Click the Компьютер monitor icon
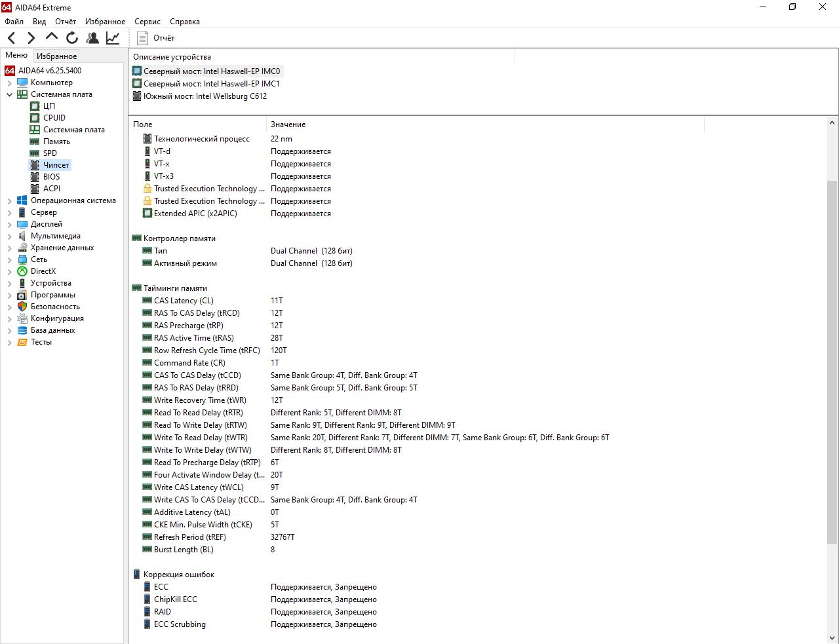Viewport: 839px width, 644px height. click(22, 83)
